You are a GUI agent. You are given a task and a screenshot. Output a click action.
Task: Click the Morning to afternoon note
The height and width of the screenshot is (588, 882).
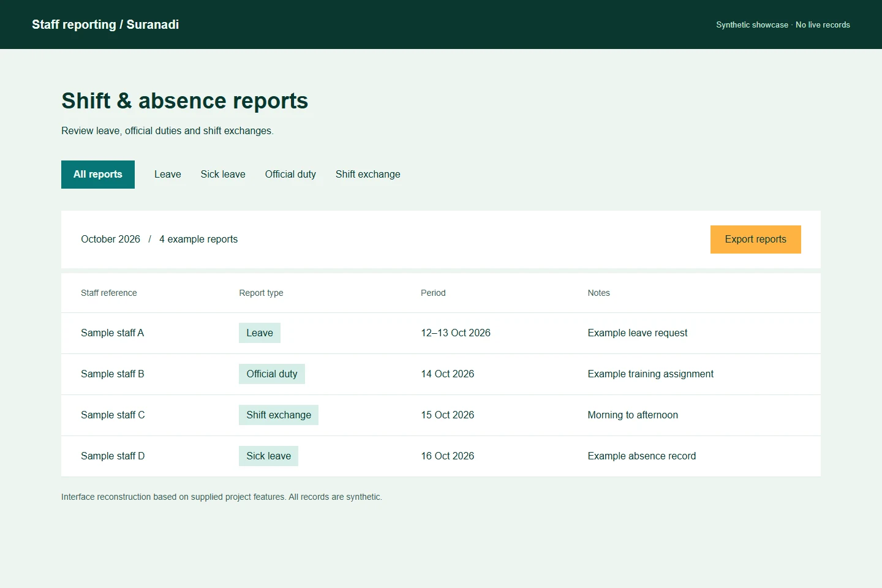pyautogui.click(x=633, y=415)
